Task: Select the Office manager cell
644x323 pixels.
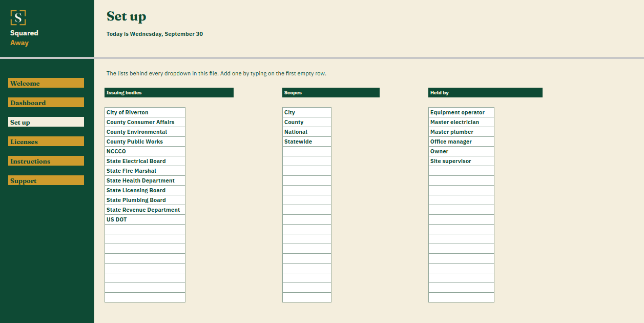Action: [461, 142]
